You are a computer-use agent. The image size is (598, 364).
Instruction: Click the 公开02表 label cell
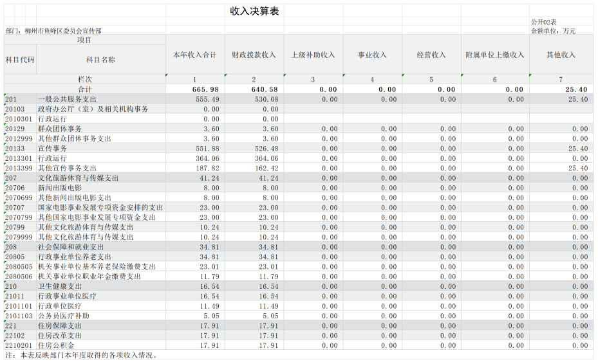(544, 22)
